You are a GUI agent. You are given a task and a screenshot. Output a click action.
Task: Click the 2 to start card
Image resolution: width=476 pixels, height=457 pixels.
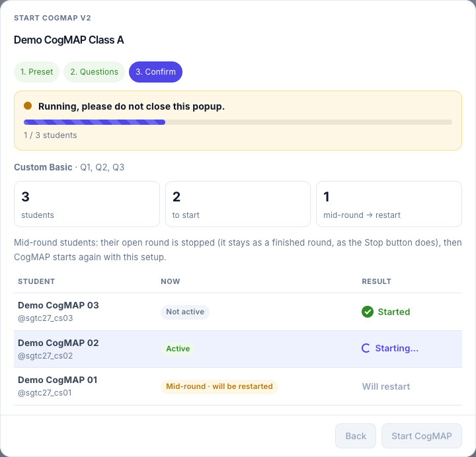point(238,204)
